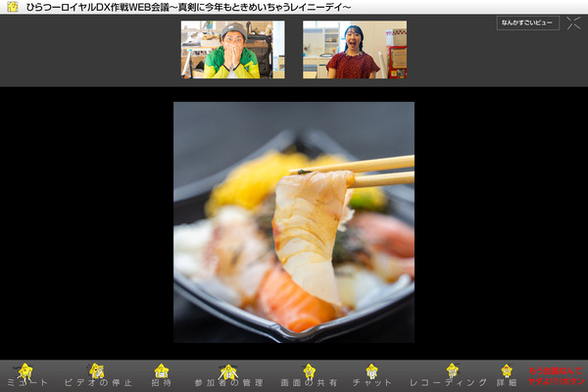The image size is (588, 392).
Task: Start sharing via the 画面の共有 icon
Action: tap(309, 369)
